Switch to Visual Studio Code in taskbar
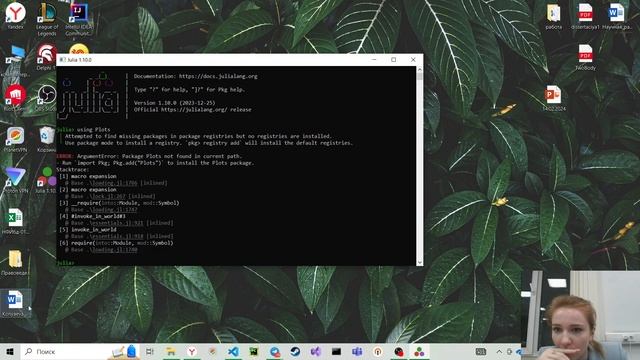This screenshot has width=640, height=360. coord(233,351)
